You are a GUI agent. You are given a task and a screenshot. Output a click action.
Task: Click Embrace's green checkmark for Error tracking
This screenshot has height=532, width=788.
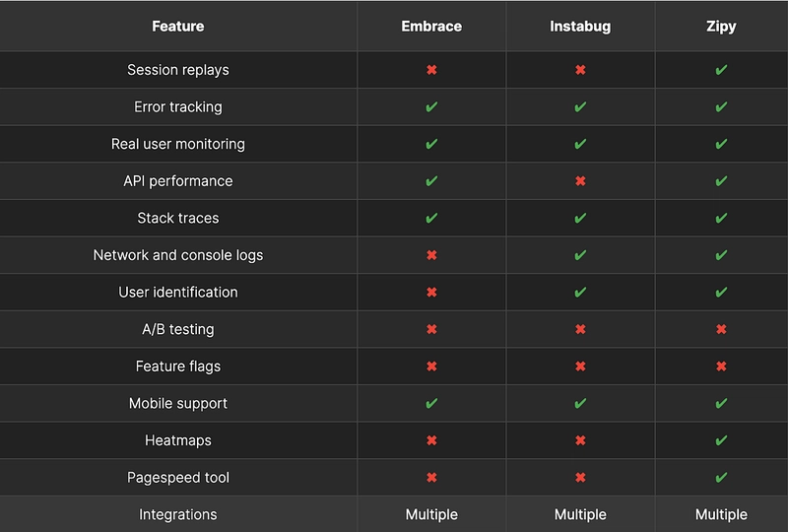click(431, 106)
